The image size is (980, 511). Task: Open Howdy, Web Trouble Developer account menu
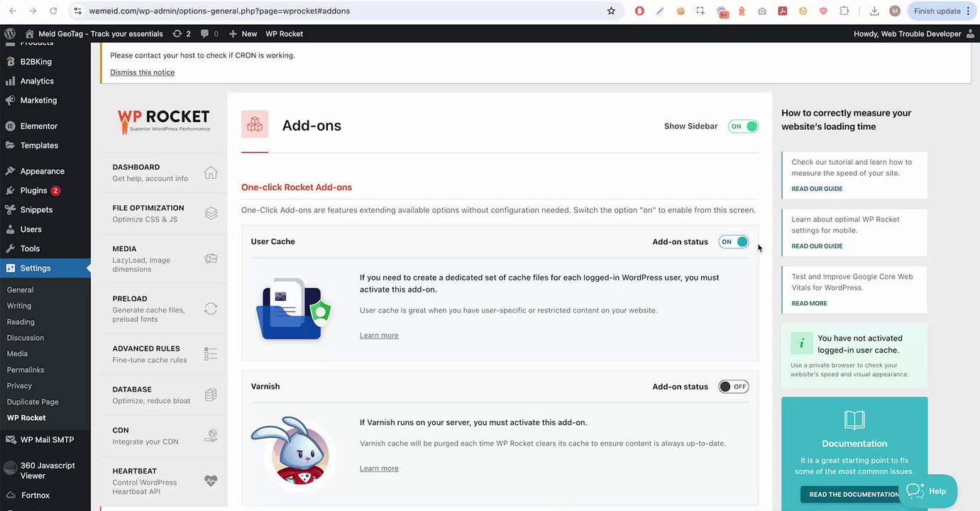pos(914,33)
